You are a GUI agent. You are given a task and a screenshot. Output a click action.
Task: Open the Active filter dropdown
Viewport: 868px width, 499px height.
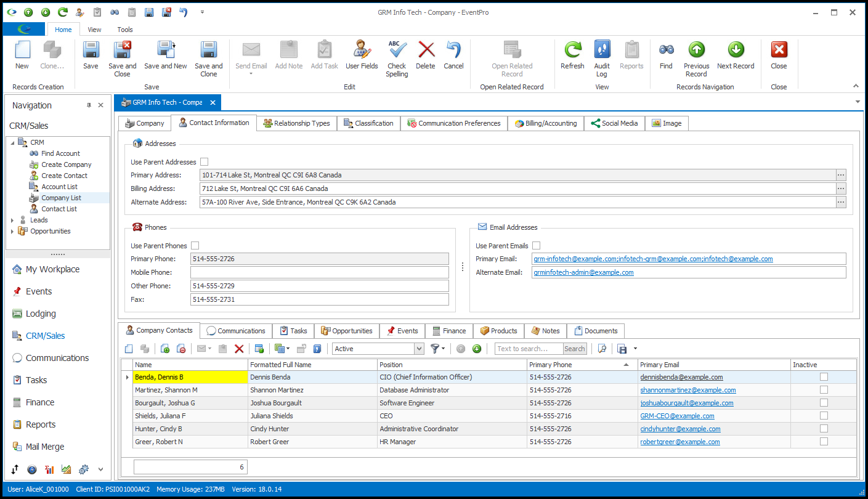420,349
